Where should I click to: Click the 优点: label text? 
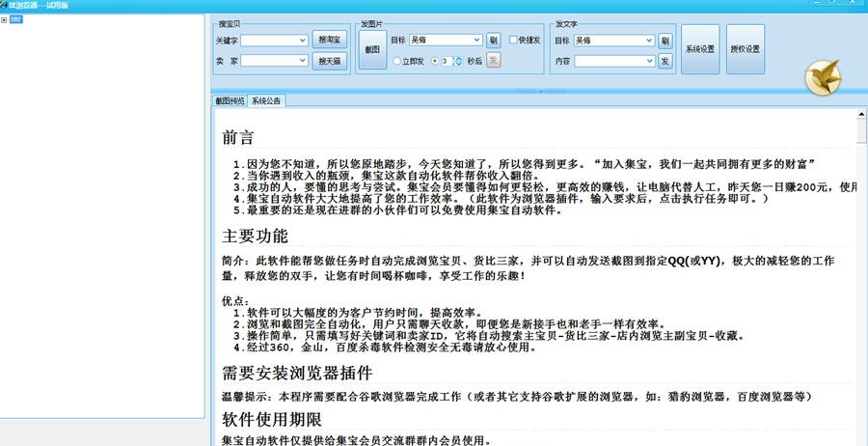(x=235, y=302)
